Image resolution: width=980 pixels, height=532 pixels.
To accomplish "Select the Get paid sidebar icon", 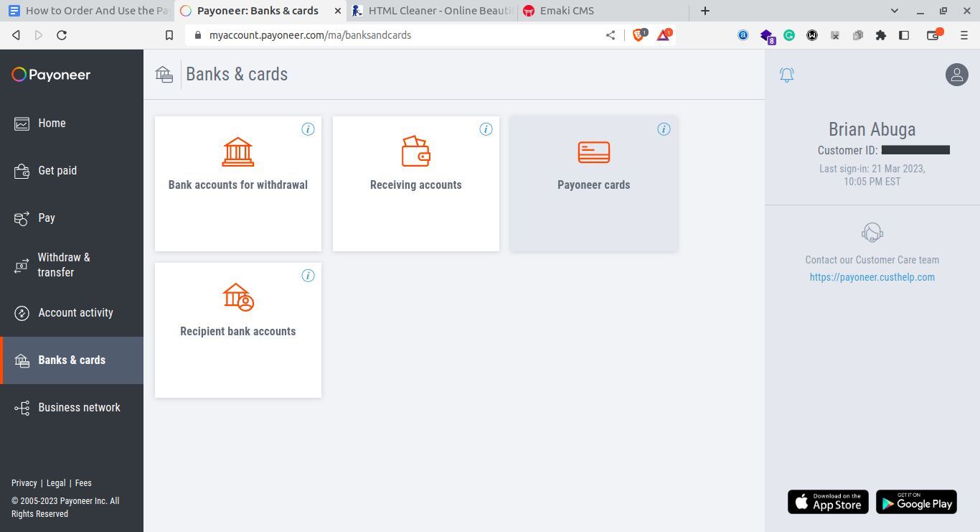I will pos(19,170).
